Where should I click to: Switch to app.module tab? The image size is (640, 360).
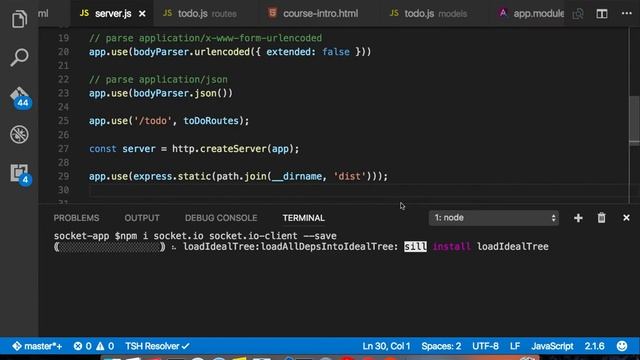click(x=532, y=14)
